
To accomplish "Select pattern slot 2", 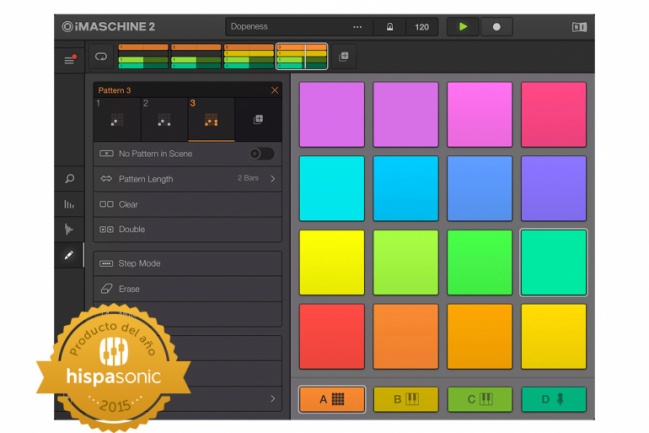I will click(164, 119).
